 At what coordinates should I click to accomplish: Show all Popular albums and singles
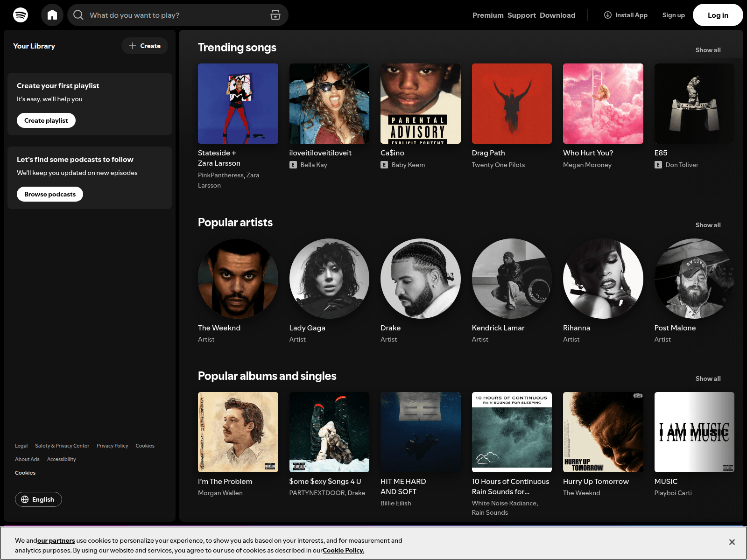click(708, 378)
